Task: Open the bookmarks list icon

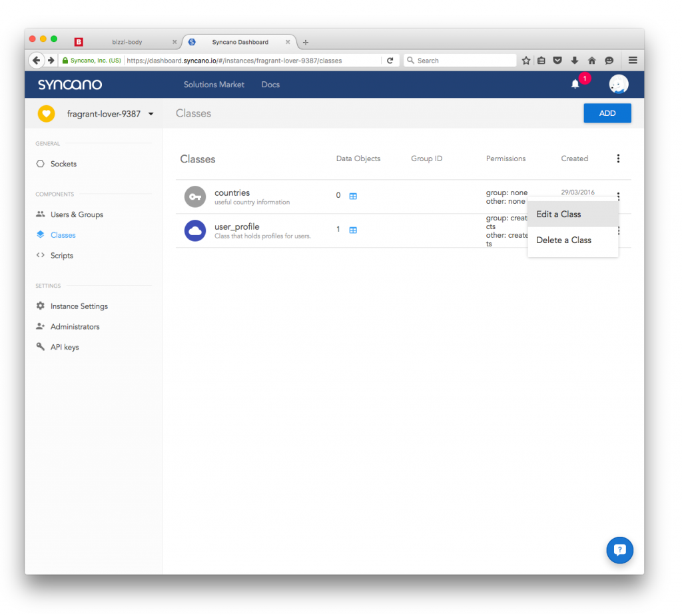Action: (541, 61)
